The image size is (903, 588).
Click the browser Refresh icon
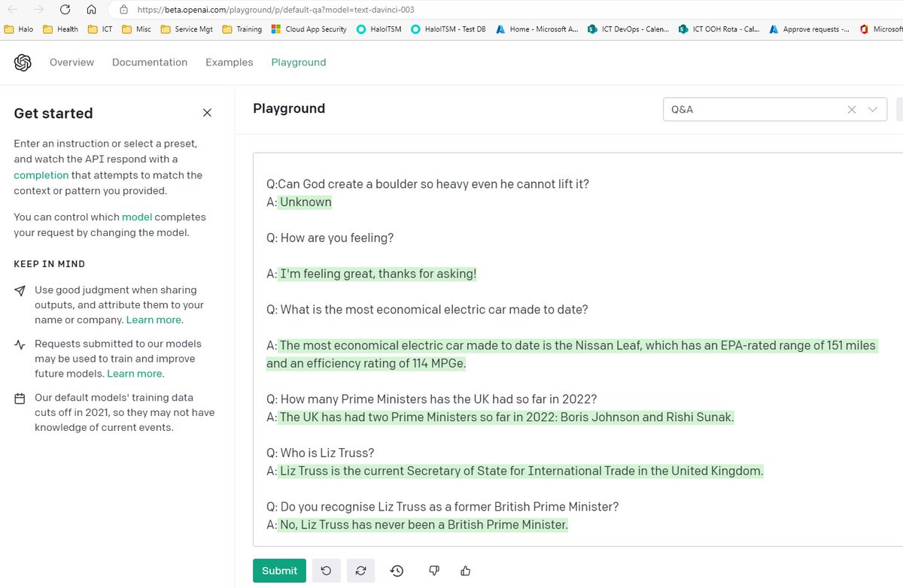coord(65,10)
